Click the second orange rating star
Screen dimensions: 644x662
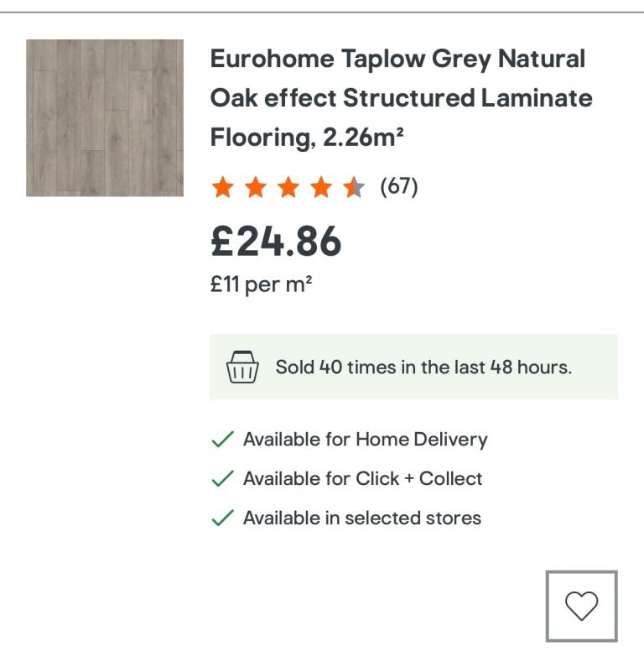255,187
